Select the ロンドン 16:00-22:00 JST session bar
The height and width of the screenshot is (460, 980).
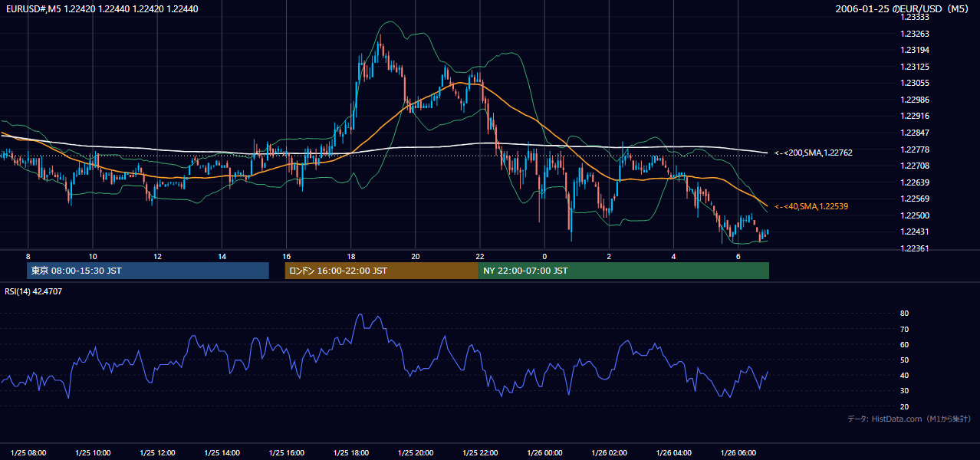click(382, 271)
